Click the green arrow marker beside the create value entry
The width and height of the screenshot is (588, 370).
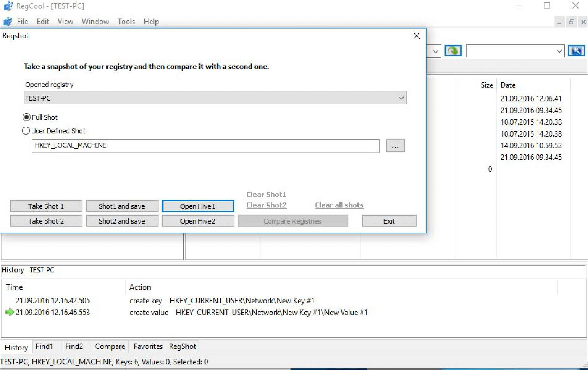coord(10,312)
